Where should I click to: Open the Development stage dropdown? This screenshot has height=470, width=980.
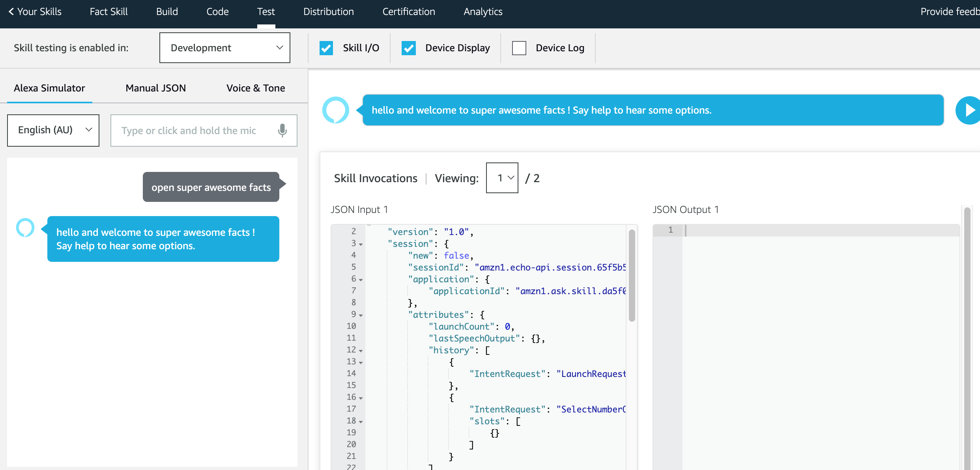(x=225, y=48)
